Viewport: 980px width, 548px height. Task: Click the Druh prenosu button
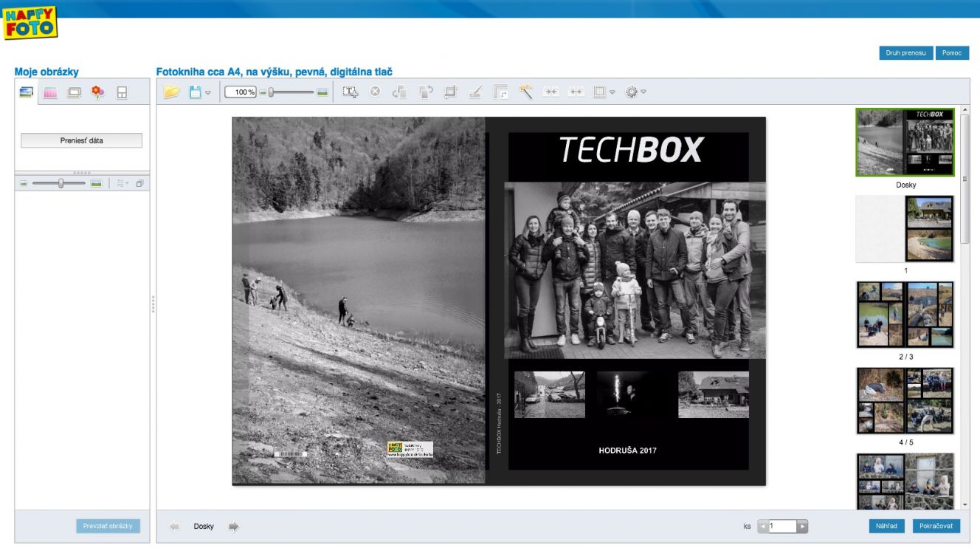point(906,53)
